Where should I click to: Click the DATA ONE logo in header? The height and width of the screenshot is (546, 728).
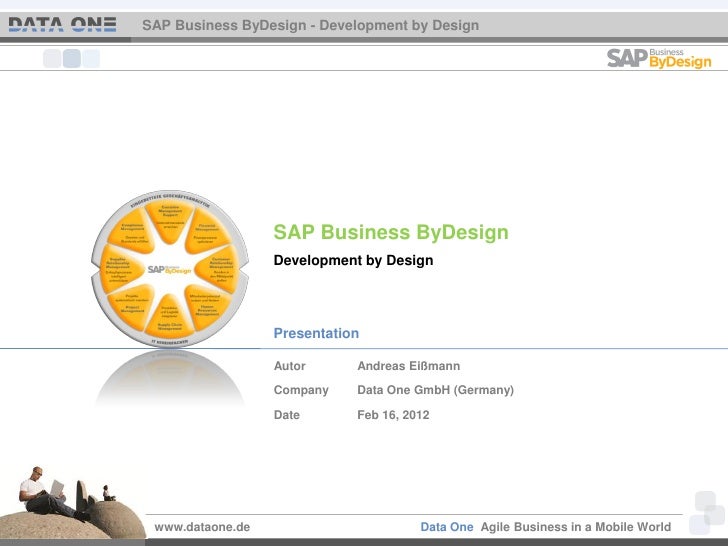click(x=61, y=24)
